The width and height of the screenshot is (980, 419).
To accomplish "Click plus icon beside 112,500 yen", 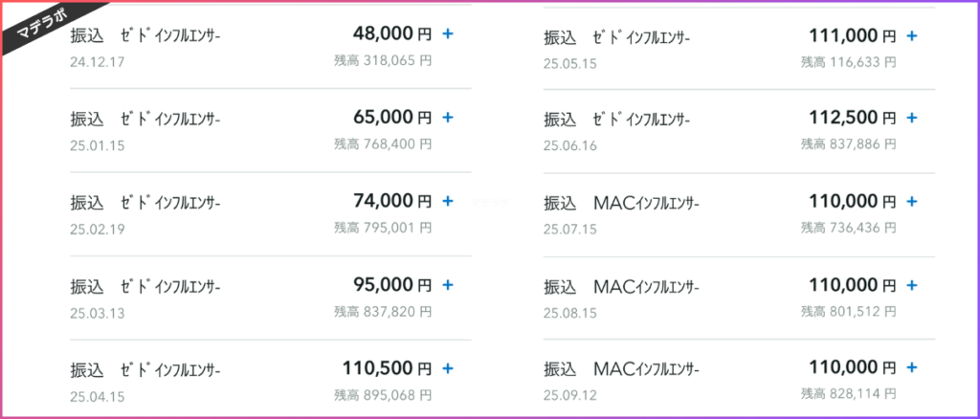I will coord(912,118).
